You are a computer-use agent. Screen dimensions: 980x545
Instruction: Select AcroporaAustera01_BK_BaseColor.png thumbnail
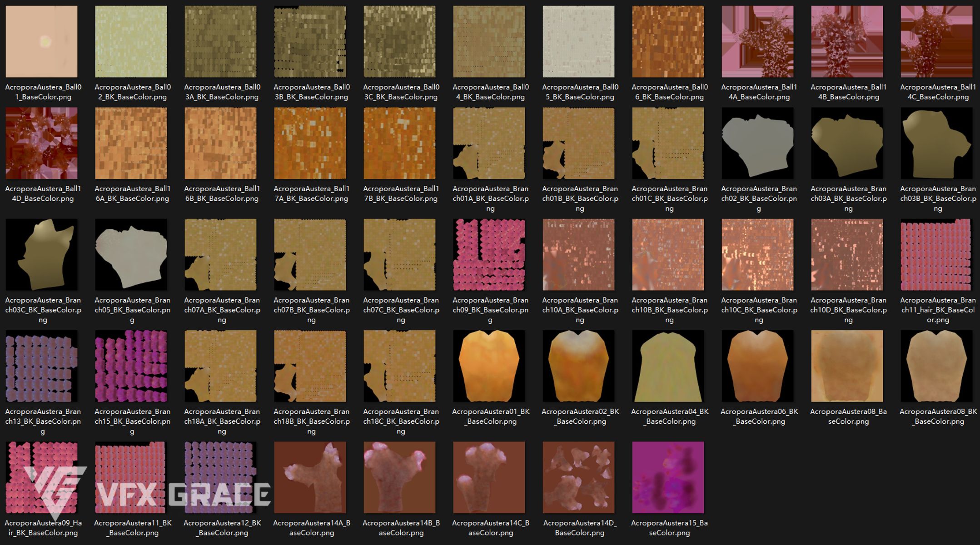click(x=489, y=366)
